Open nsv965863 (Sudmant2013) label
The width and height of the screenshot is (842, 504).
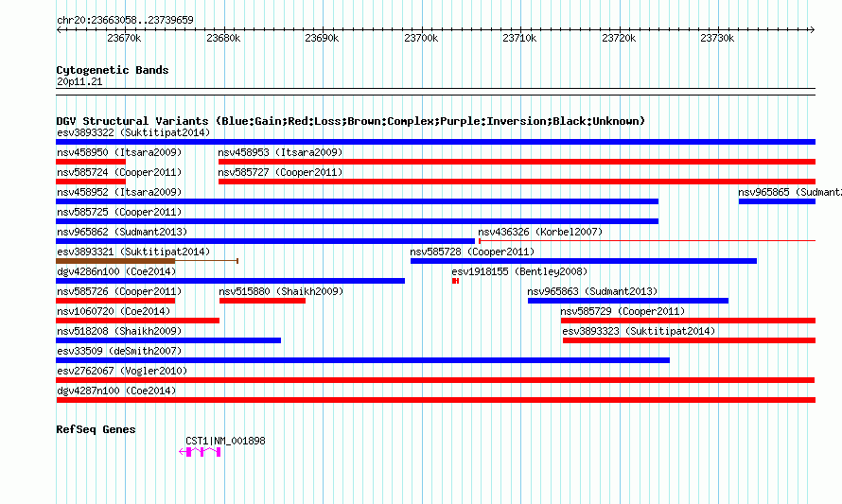tap(592, 291)
